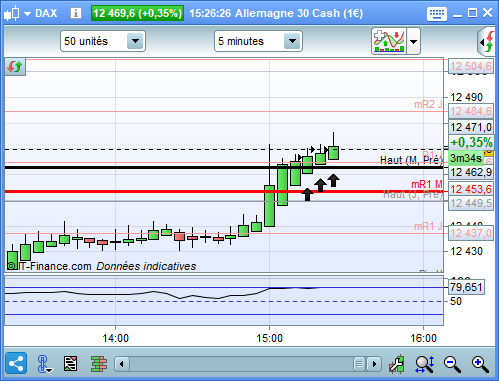Click the 14:00 time axis label

pos(115,338)
